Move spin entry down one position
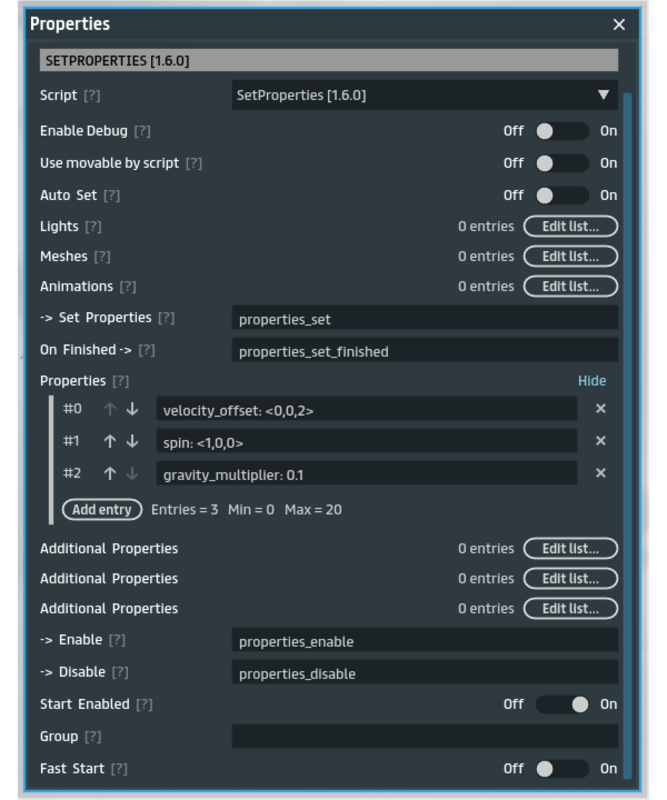The image size is (667, 800). pyautogui.click(x=132, y=441)
